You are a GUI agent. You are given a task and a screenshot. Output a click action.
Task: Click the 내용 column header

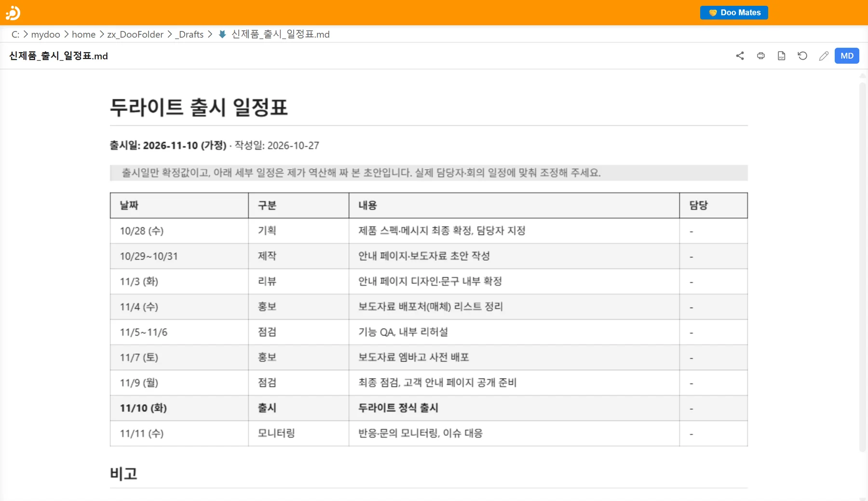tap(514, 205)
